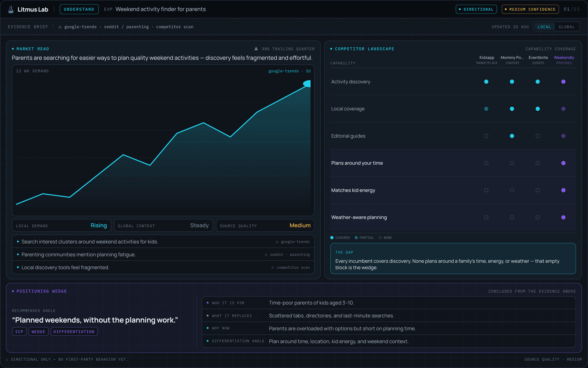Viewport: 588px width, 368px height.
Task: Click the Kidzapp Weather-aware planning empty circle
Action: point(486,217)
